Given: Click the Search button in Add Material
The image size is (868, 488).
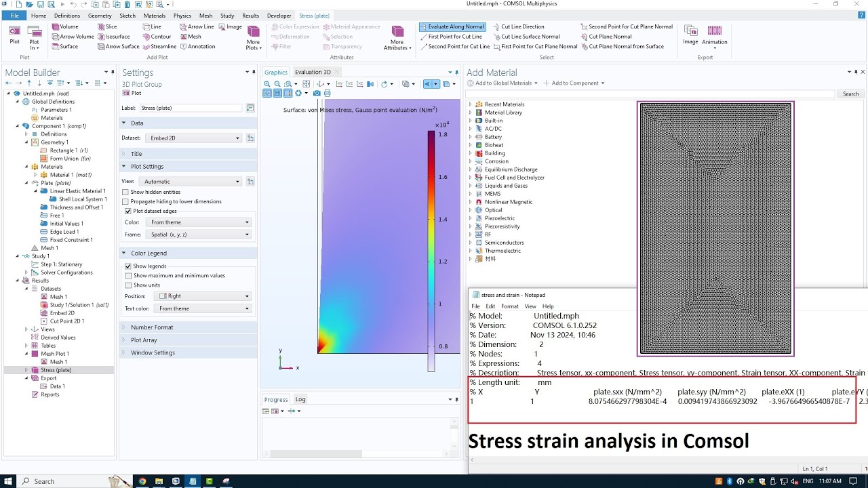Looking at the screenshot, I should pos(850,94).
